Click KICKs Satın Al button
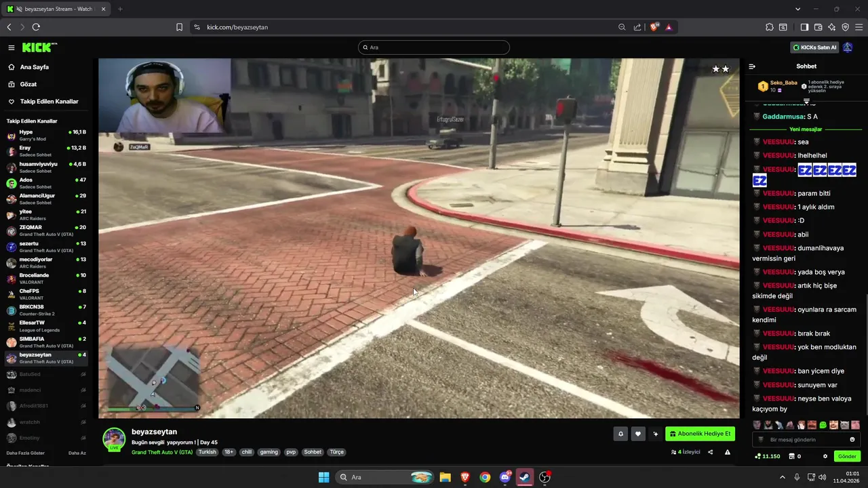This screenshot has height=488, width=868. [x=815, y=47]
